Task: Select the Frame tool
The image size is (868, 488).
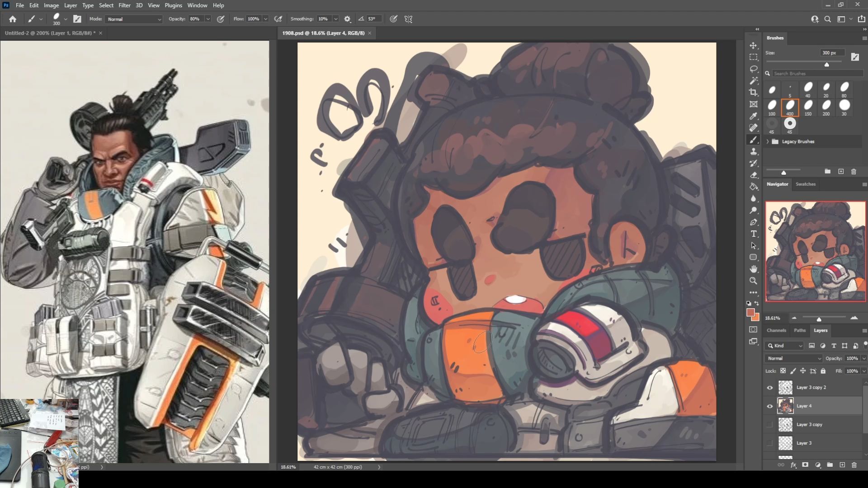Action: pyautogui.click(x=753, y=104)
